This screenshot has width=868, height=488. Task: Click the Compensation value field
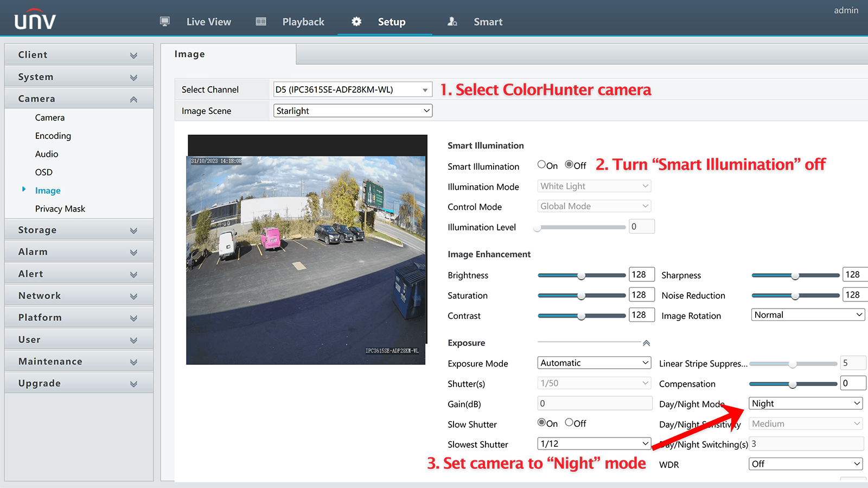coord(853,383)
